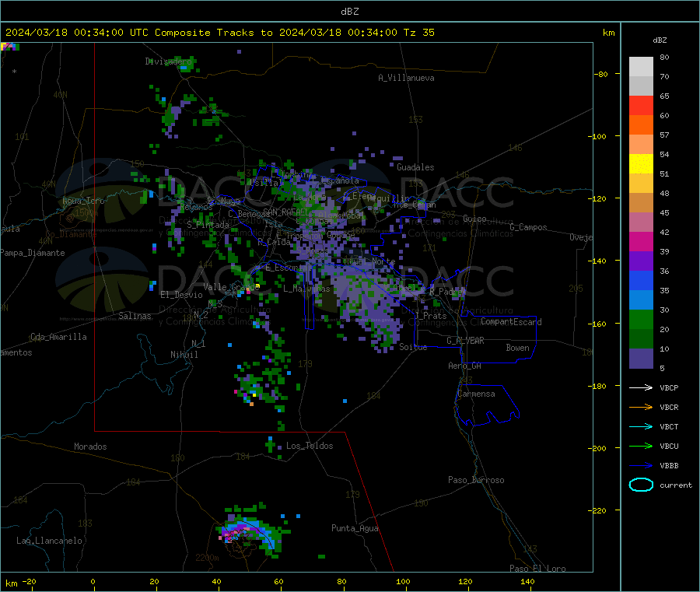Click the green VBCU arrow legend icon
Image resolution: width=700 pixels, height=592 pixels.
pyautogui.click(x=641, y=446)
